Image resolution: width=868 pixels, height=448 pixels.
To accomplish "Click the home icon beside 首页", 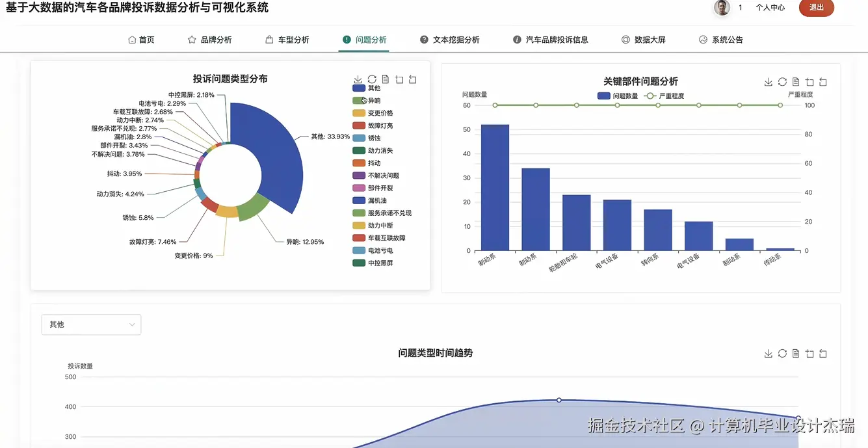I will 132,40.
